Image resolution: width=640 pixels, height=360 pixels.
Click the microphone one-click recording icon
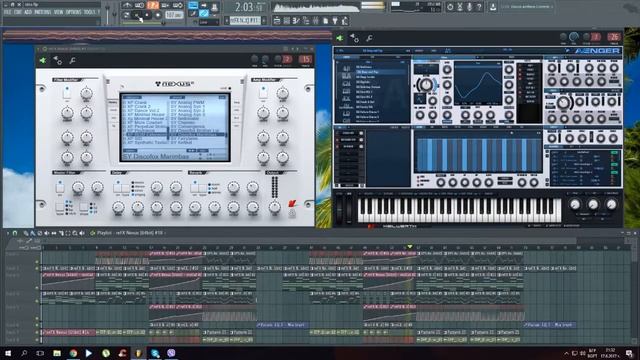pos(469,7)
